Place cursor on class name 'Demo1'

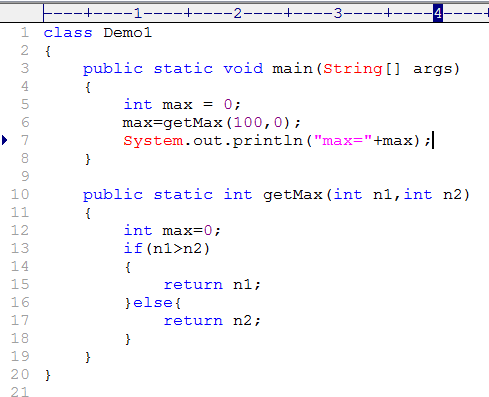(127, 33)
